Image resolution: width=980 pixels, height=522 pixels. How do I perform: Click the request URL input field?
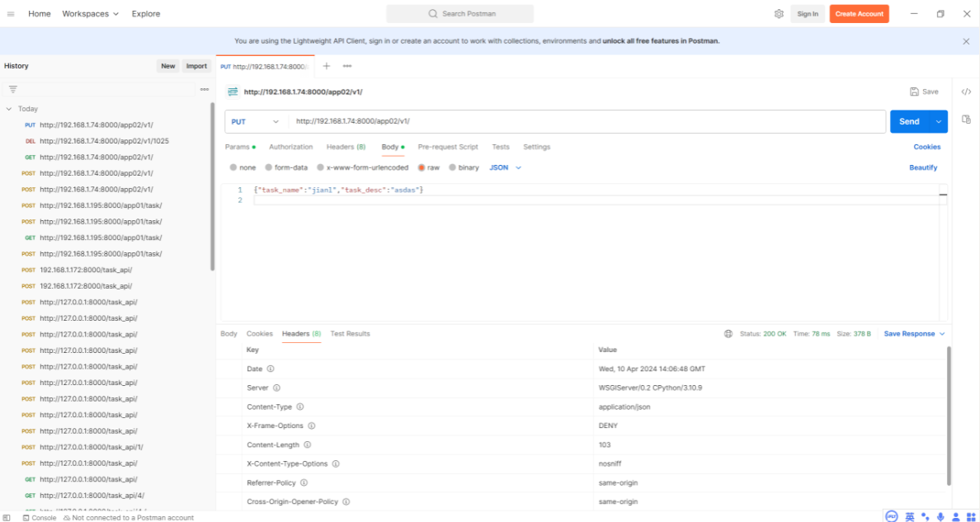(x=587, y=122)
